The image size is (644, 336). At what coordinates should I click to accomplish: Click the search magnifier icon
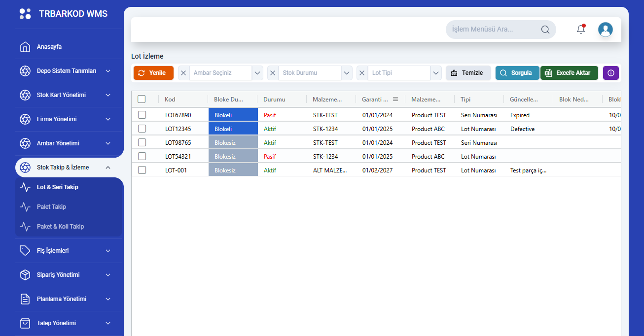pos(545,30)
